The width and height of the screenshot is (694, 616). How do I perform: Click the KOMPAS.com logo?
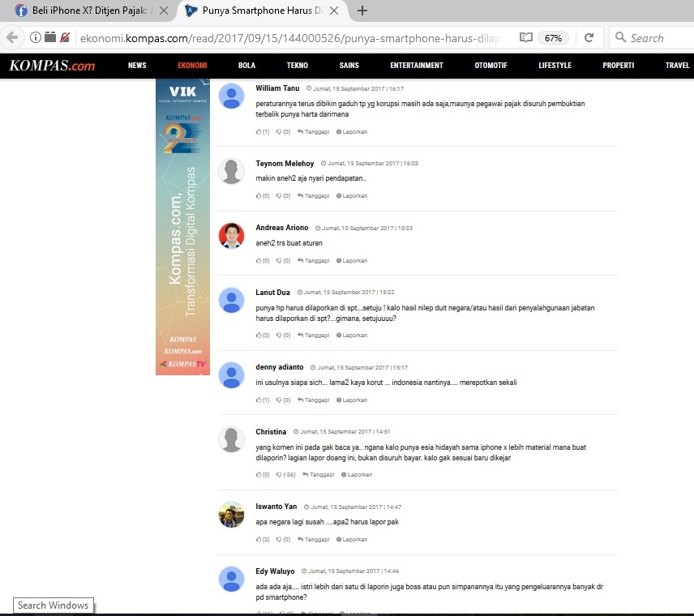pos(52,66)
